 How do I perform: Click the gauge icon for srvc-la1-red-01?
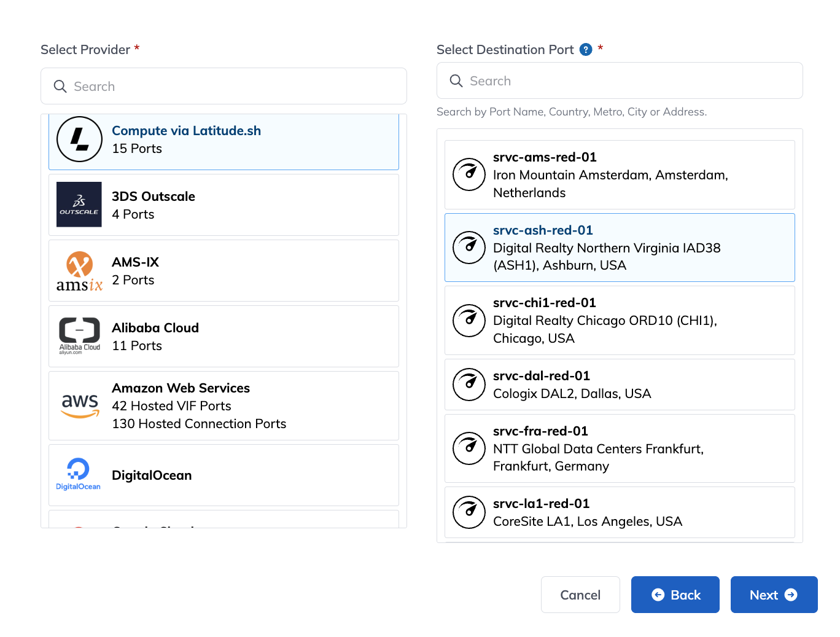pos(469,512)
